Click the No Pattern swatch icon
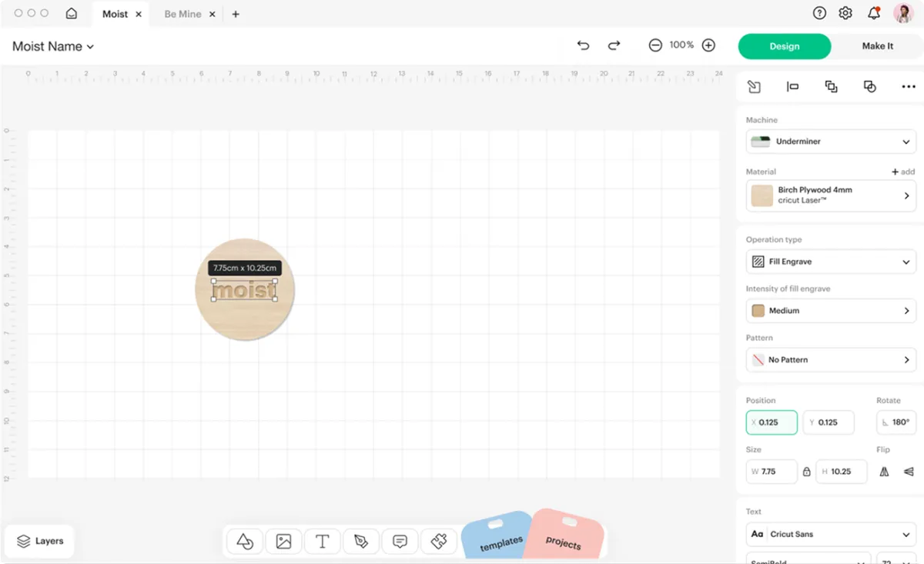The image size is (924, 564). tap(758, 360)
